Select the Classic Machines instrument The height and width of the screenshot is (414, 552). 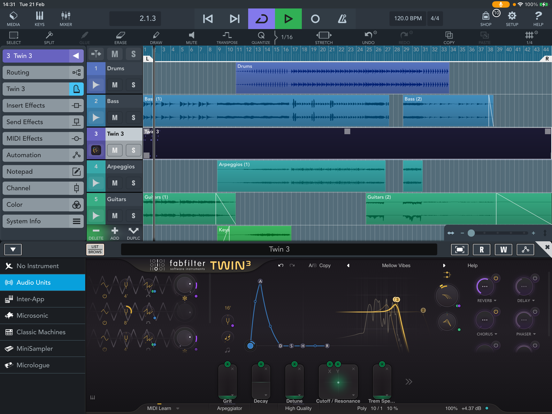coord(43,332)
